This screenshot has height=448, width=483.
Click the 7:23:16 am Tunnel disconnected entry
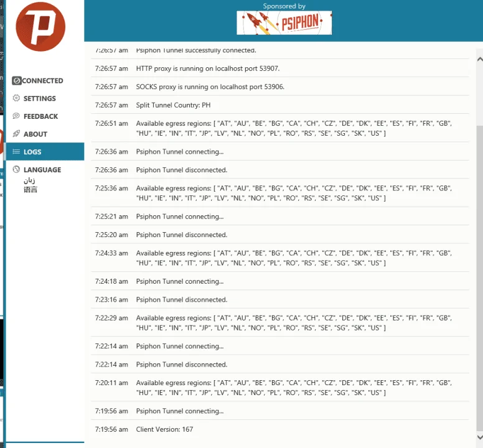pyautogui.click(x=279, y=299)
